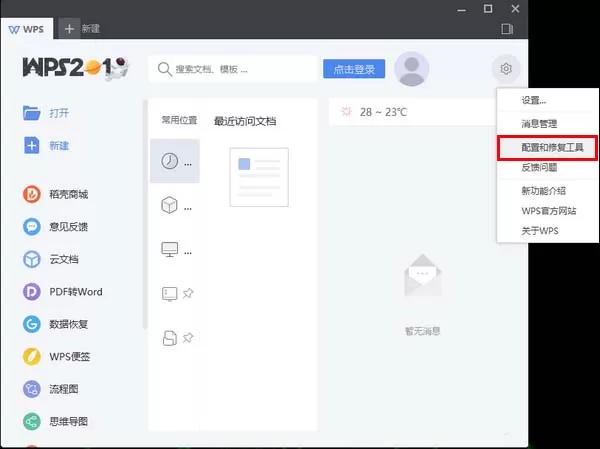Select the recent clock location icon
600x449 pixels.
pos(170,161)
